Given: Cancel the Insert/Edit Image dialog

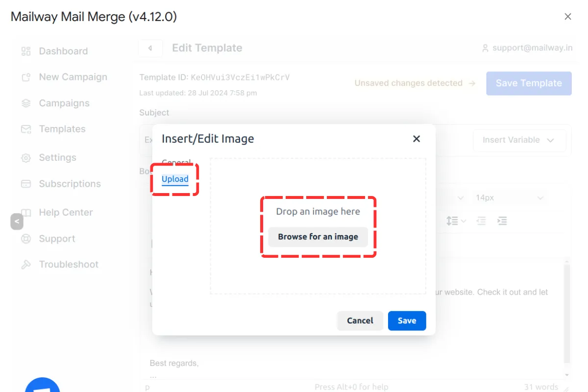Looking at the screenshot, I should point(360,320).
